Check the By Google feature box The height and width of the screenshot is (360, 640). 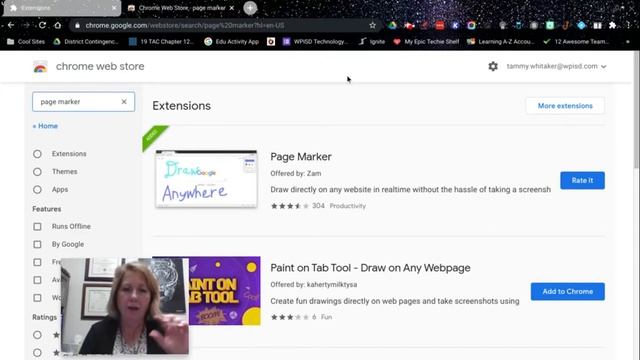click(x=37, y=244)
